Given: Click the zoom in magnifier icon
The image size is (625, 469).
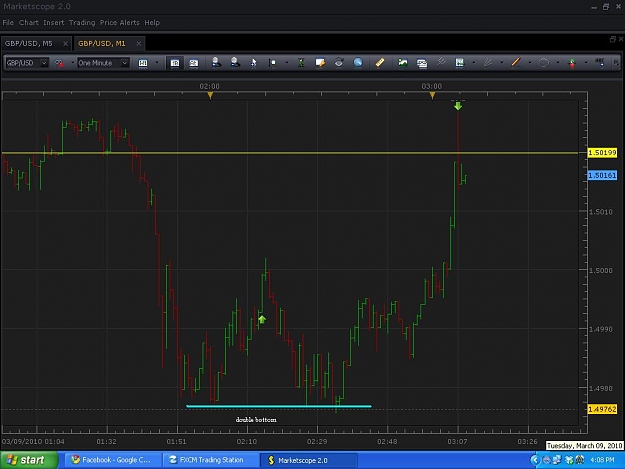Looking at the screenshot, I should [x=216, y=62].
